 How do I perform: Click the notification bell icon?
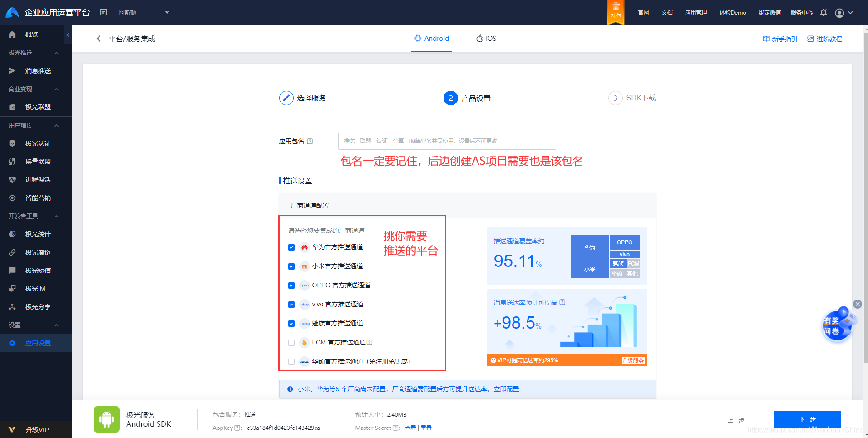click(824, 12)
